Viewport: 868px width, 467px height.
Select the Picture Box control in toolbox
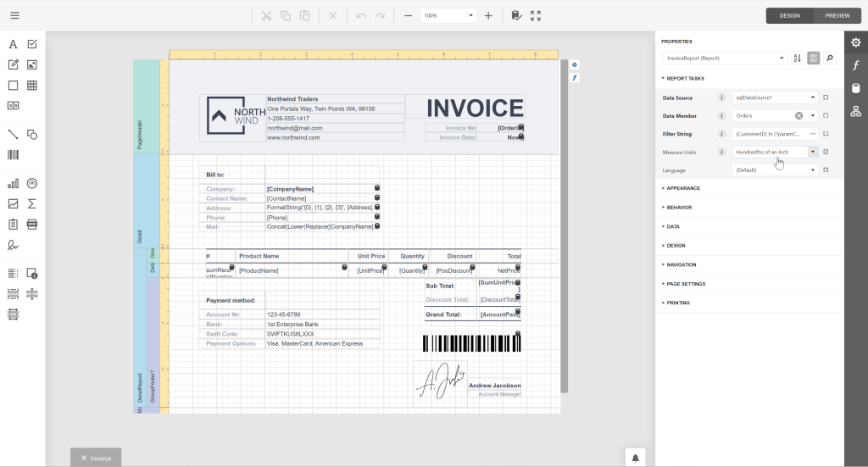tap(32, 64)
